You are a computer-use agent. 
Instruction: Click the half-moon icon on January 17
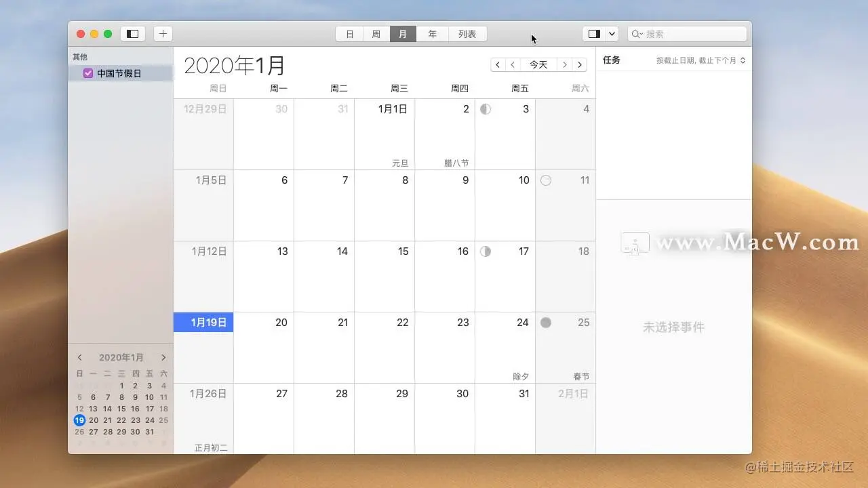pyautogui.click(x=486, y=251)
